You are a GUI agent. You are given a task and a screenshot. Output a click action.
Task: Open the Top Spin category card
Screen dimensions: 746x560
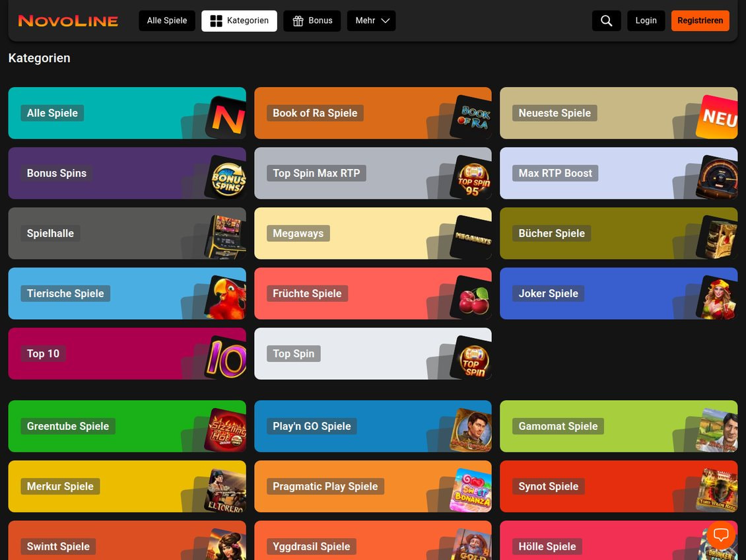point(373,353)
